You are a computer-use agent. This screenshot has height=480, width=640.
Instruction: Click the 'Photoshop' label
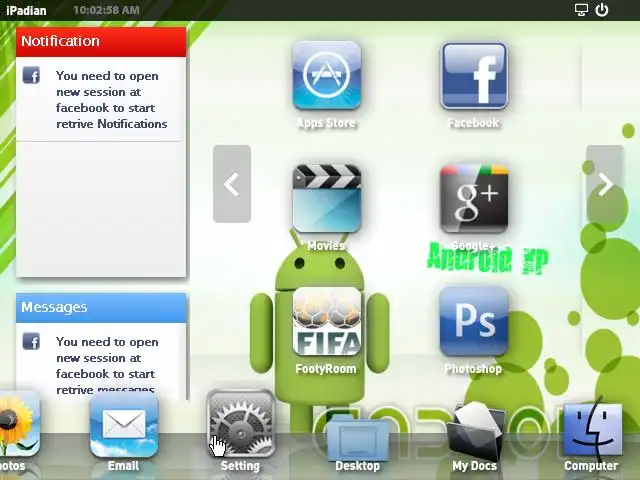point(473,369)
